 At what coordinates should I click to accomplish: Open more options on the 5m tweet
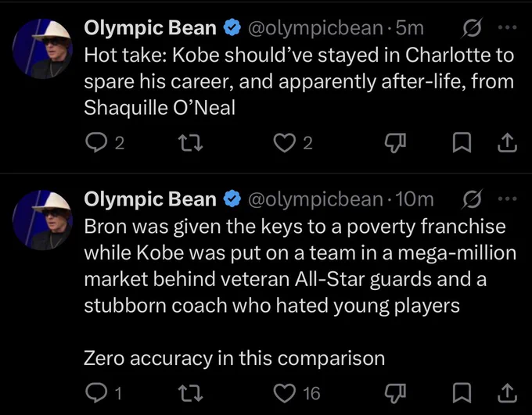tap(507, 27)
